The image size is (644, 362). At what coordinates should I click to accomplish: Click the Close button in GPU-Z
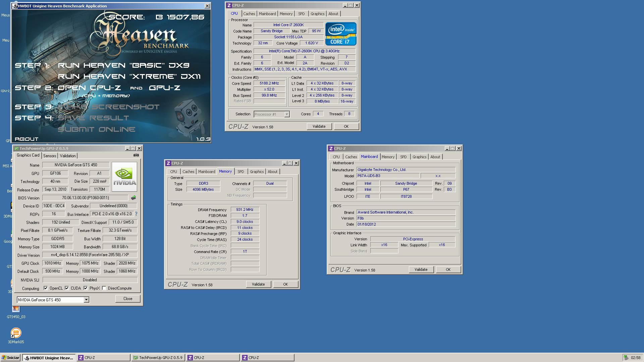click(x=128, y=299)
